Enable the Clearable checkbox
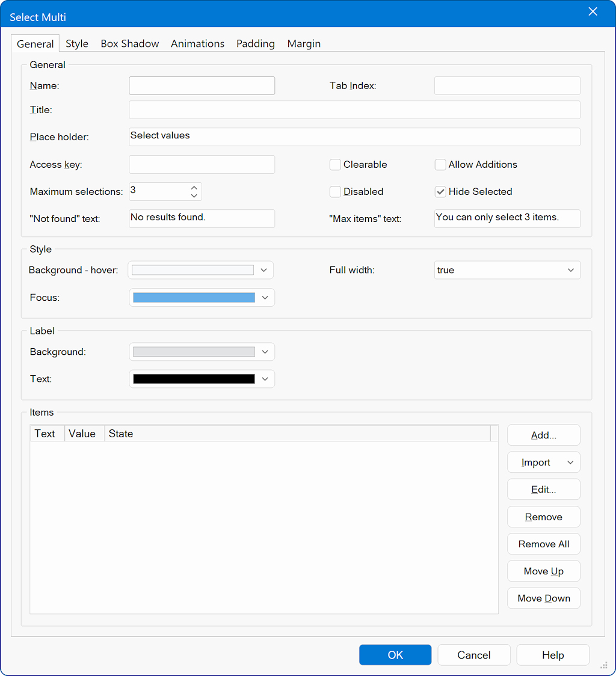This screenshot has width=616, height=676. pos(335,165)
